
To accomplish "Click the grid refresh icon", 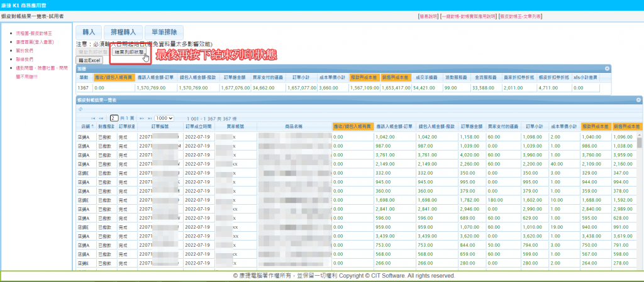I will coord(80,109).
